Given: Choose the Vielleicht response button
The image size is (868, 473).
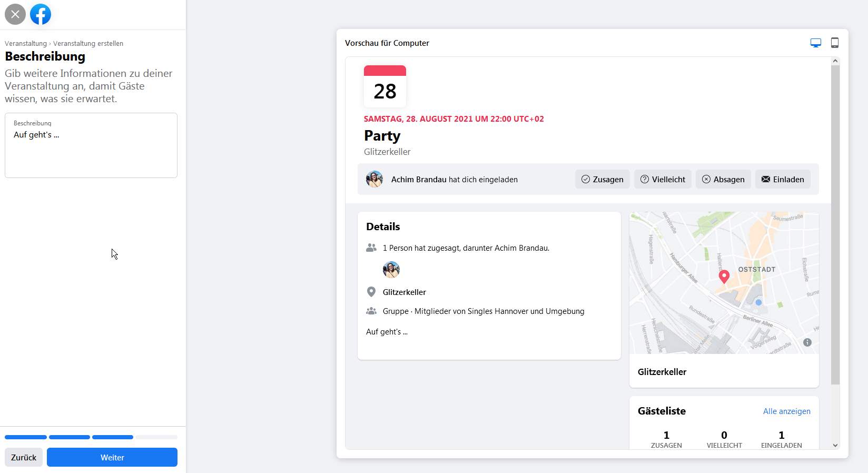Looking at the screenshot, I should pyautogui.click(x=663, y=179).
